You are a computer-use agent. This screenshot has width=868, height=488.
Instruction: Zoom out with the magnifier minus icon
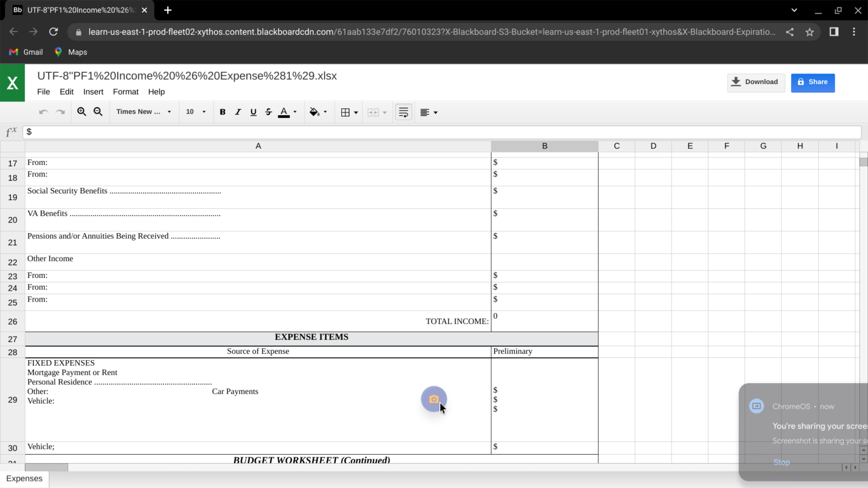(98, 112)
